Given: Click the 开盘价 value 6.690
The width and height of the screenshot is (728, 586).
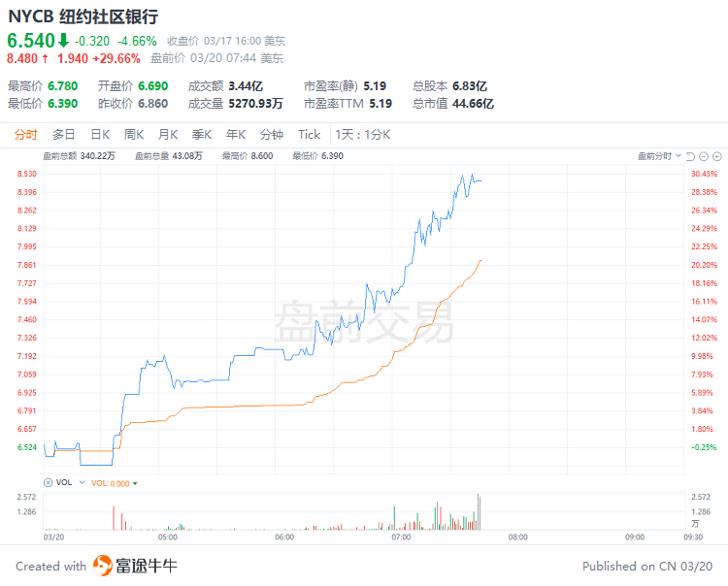Looking at the screenshot, I should point(153,86).
